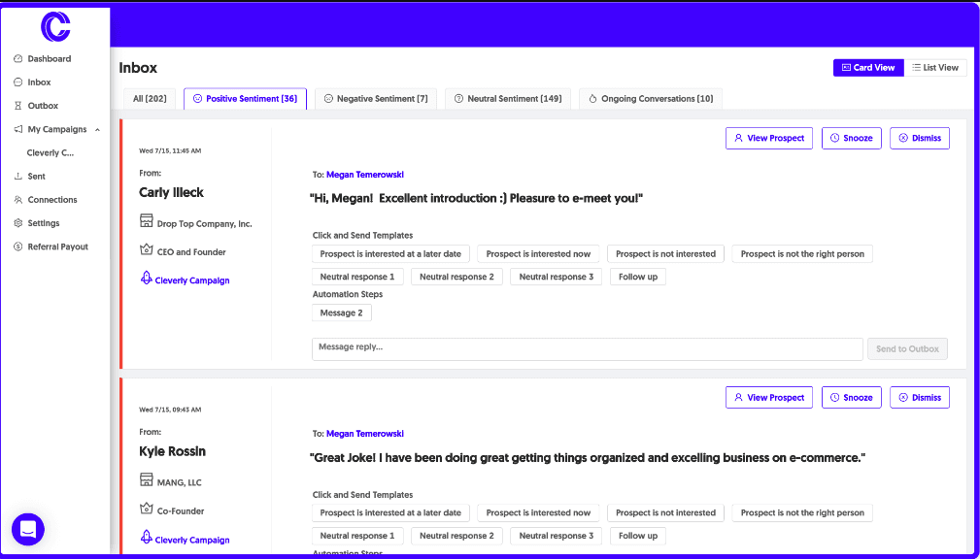Select Neutral response 1 in Carly's card
The width and height of the screenshot is (980, 559).
(x=357, y=277)
